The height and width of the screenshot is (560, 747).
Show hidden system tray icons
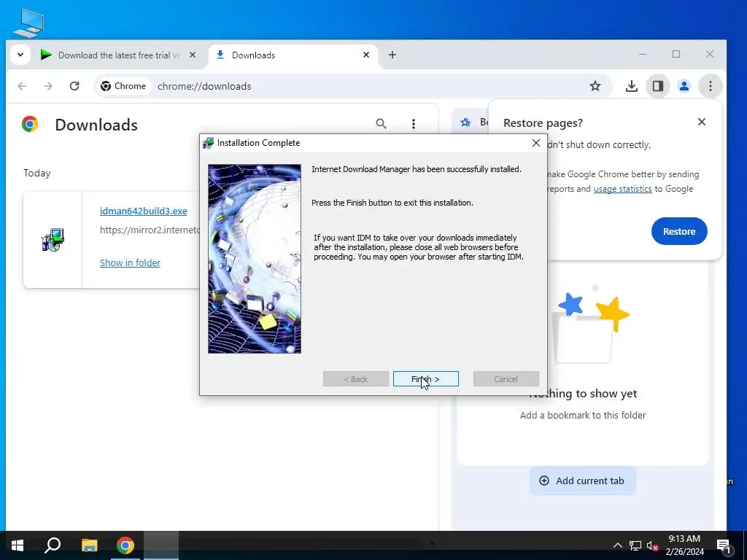pyautogui.click(x=617, y=545)
